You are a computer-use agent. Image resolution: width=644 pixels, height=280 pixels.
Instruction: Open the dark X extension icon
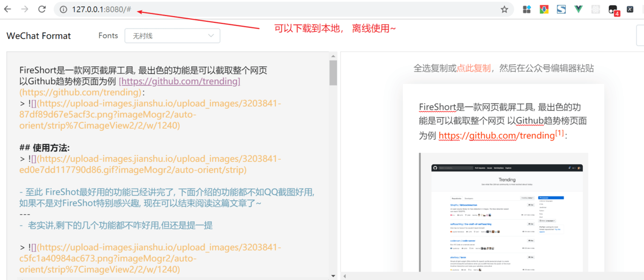pos(630,9)
